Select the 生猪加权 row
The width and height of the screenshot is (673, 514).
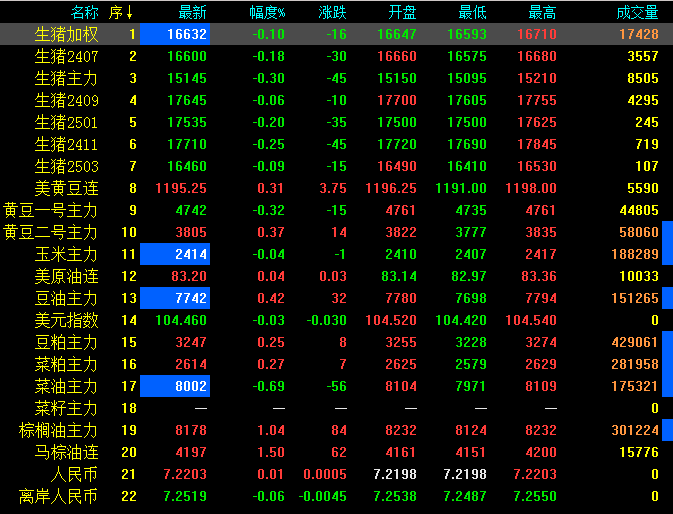pyautogui.click(x=66, y=34)
